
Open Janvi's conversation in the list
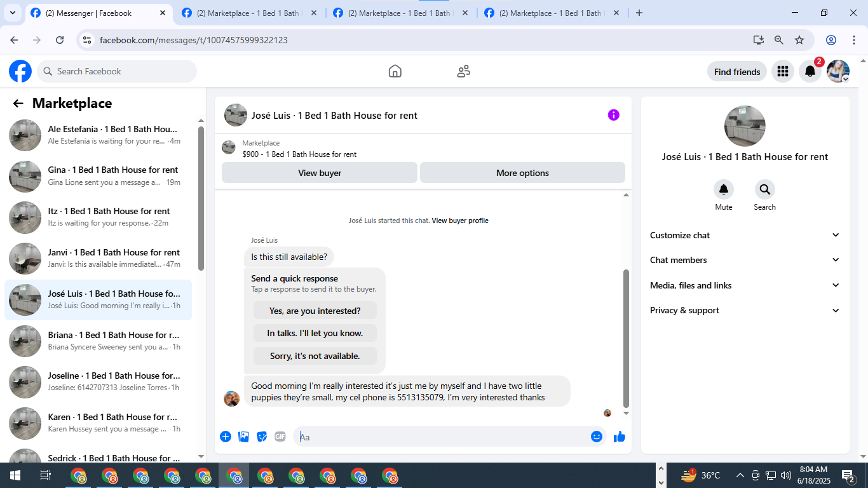click(98, 259)
